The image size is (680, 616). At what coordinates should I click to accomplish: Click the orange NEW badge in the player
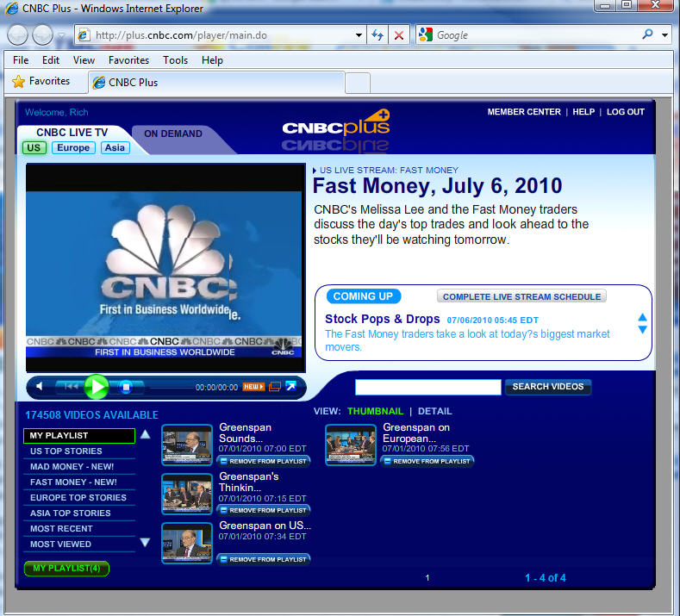pyautogui.click(x=253, y=387)
